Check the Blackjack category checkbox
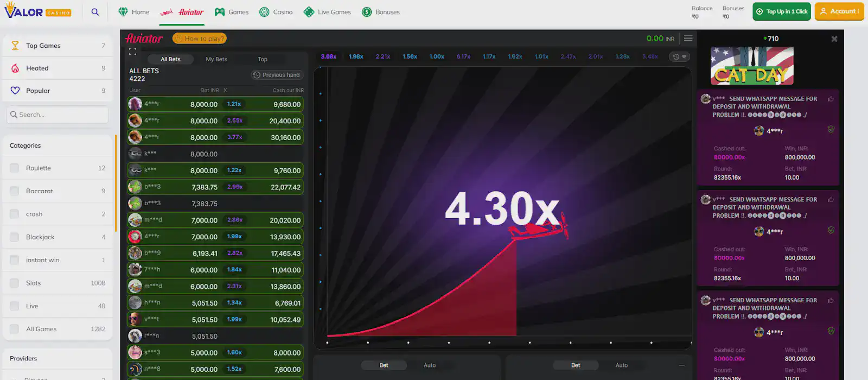Image resolution: width=868 pixels, height=380 pixels. [15, 237]
